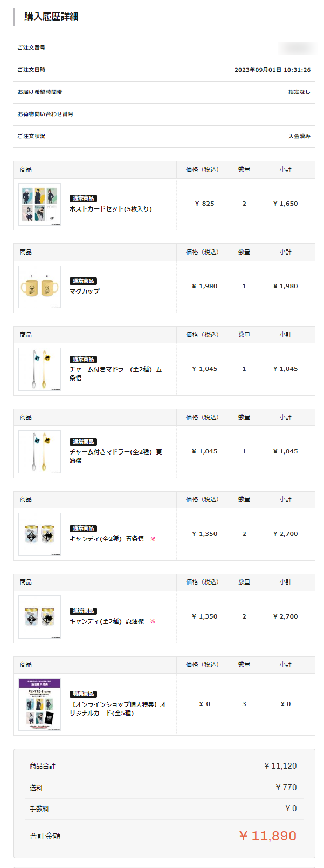Screen dimensions: 324x868
Task: Select チャーム付きマドラー 夏油傑 product name
Action: (x=115, y=456)
